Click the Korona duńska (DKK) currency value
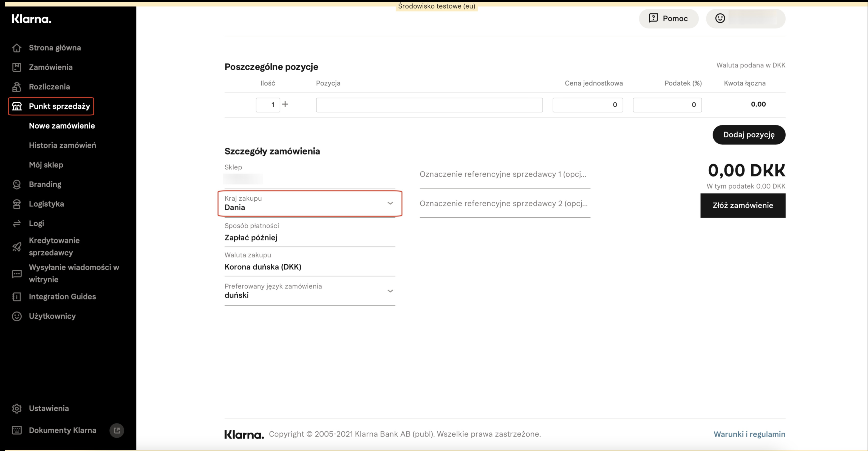Image resolution: width=868 pixels, height=451 pixels. (263, 267)
